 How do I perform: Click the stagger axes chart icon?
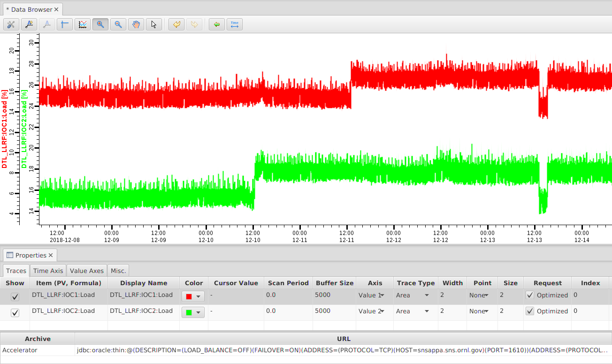83,24
